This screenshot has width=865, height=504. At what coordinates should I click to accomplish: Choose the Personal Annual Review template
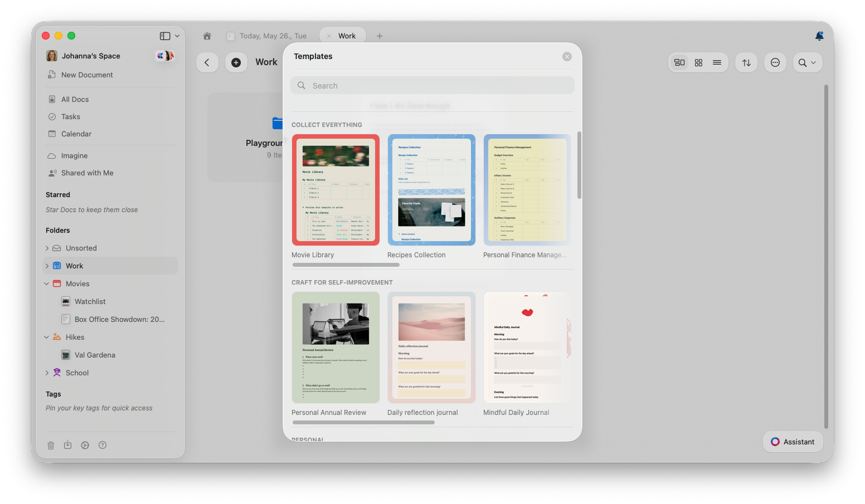336,348
